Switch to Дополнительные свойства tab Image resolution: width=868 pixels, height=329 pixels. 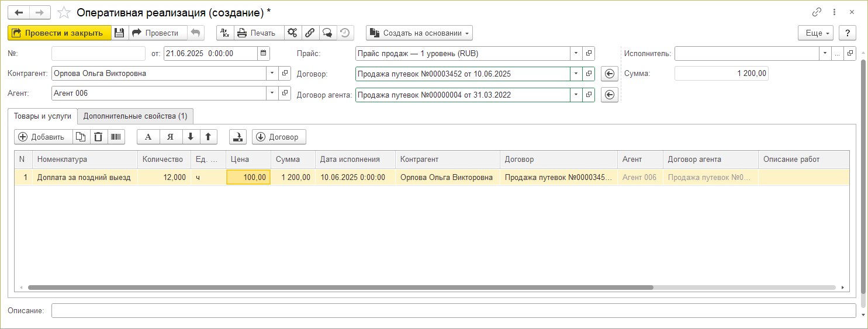(x=135, y=116)
